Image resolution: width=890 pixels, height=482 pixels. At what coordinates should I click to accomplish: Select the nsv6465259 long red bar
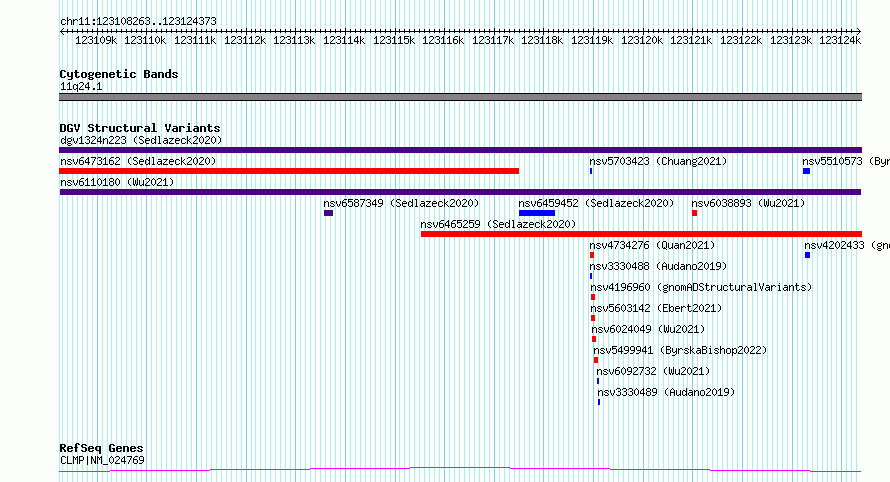pyautogui.click(x=641, y=234)
